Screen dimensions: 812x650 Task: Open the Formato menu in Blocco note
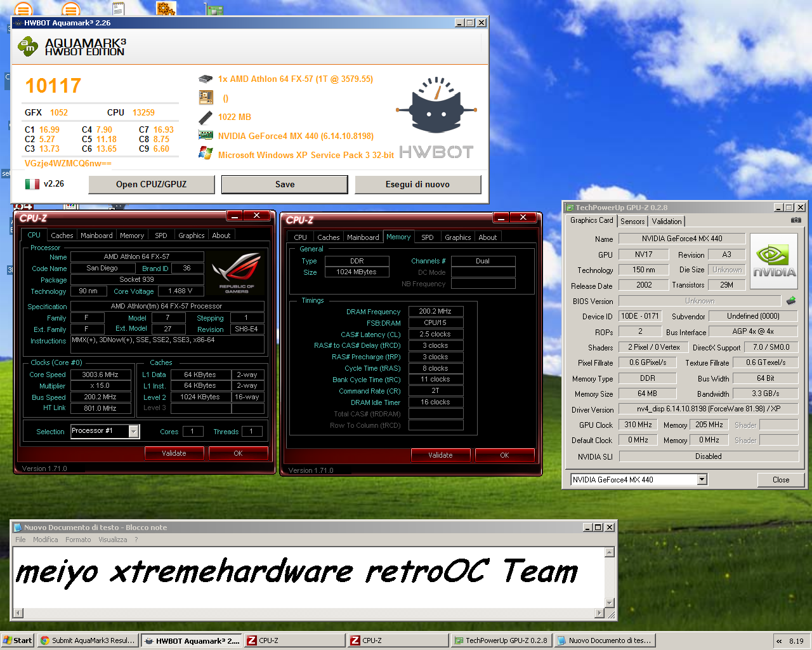click(78, 540)
